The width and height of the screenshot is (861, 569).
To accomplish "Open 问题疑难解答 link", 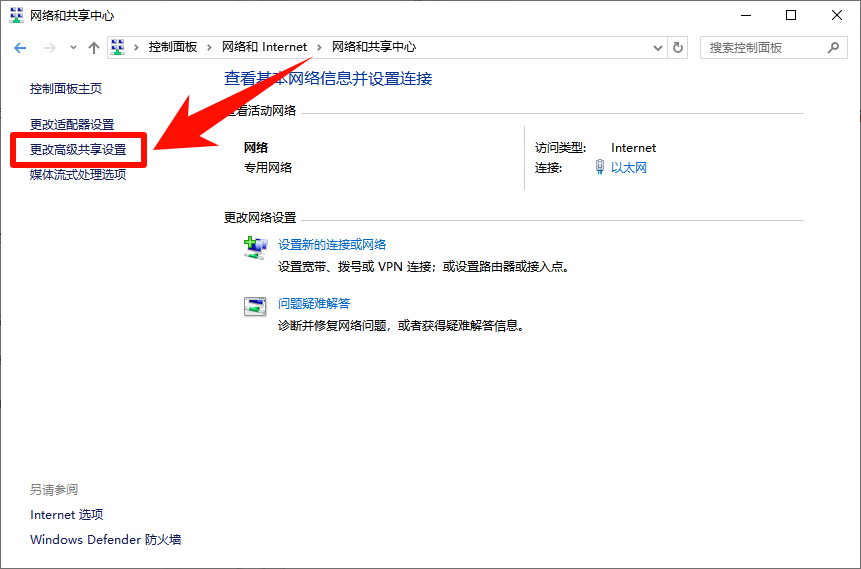I will pos(314,303).
